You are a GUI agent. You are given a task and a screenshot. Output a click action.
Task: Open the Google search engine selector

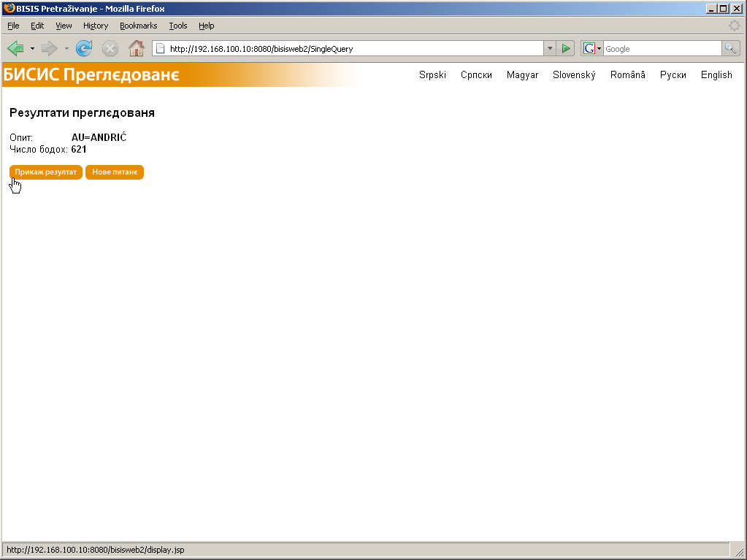(592, 49)
